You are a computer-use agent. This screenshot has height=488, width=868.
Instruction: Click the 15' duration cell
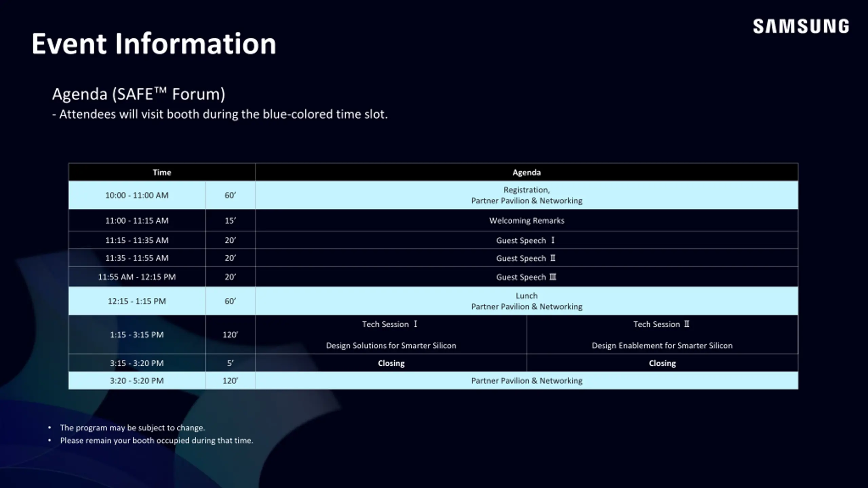pos(230,221)
